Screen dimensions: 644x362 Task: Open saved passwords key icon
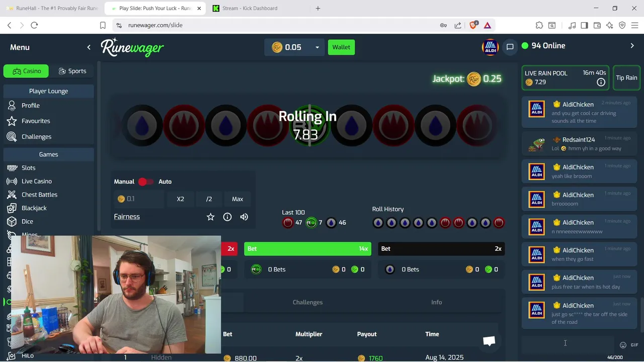(443, 25)
